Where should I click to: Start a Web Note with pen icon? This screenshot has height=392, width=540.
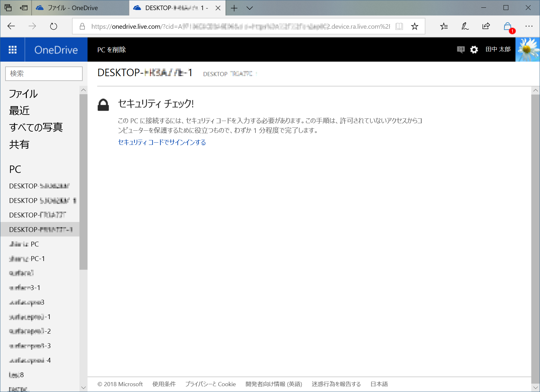pos(465,26)
